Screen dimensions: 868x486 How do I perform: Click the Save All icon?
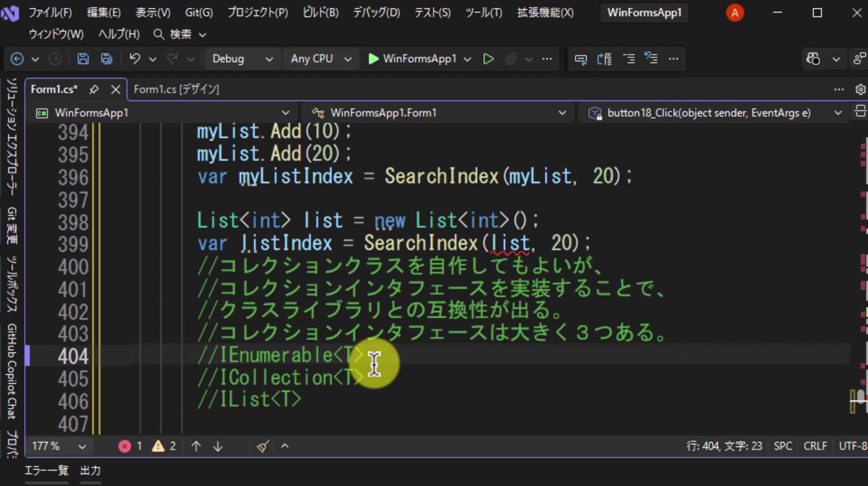click(x=107, y=59)
